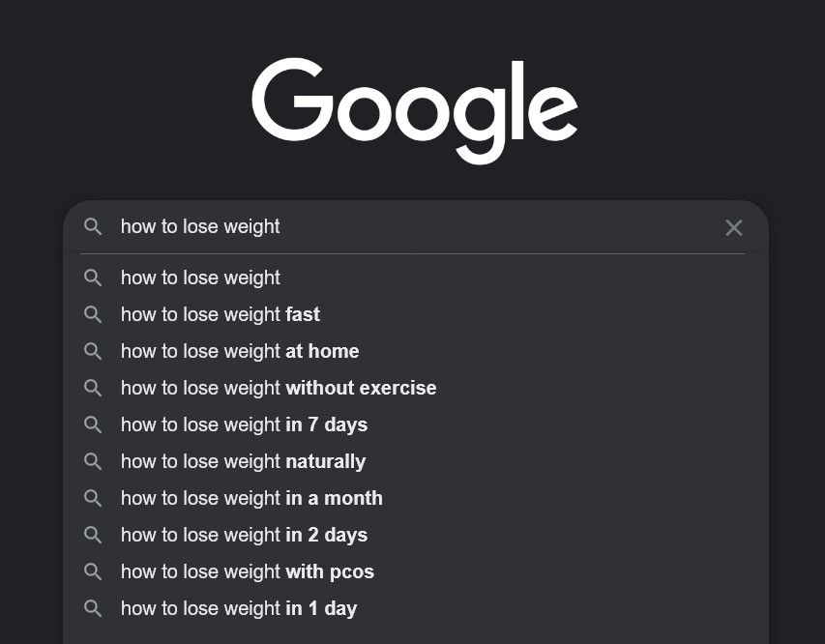Click the Google logo
This screenshot has height=644, width=825.
click(415, 110)
